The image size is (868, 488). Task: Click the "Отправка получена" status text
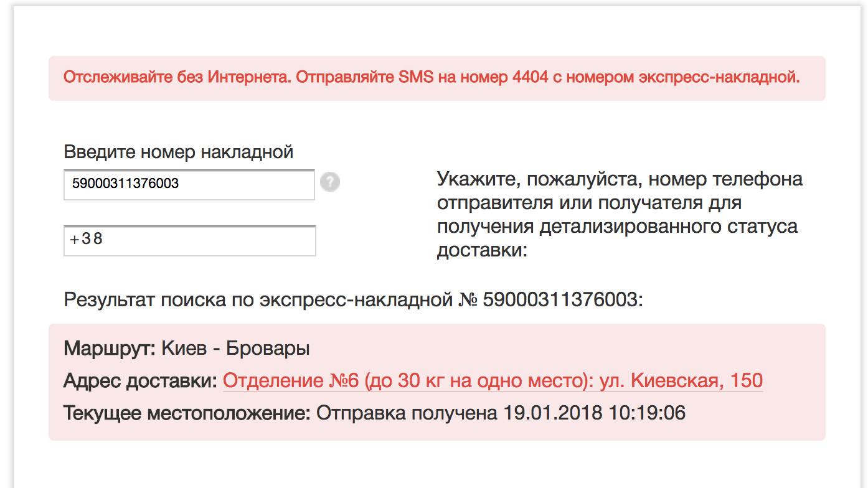pyautogui.click(x=407, y=413)
